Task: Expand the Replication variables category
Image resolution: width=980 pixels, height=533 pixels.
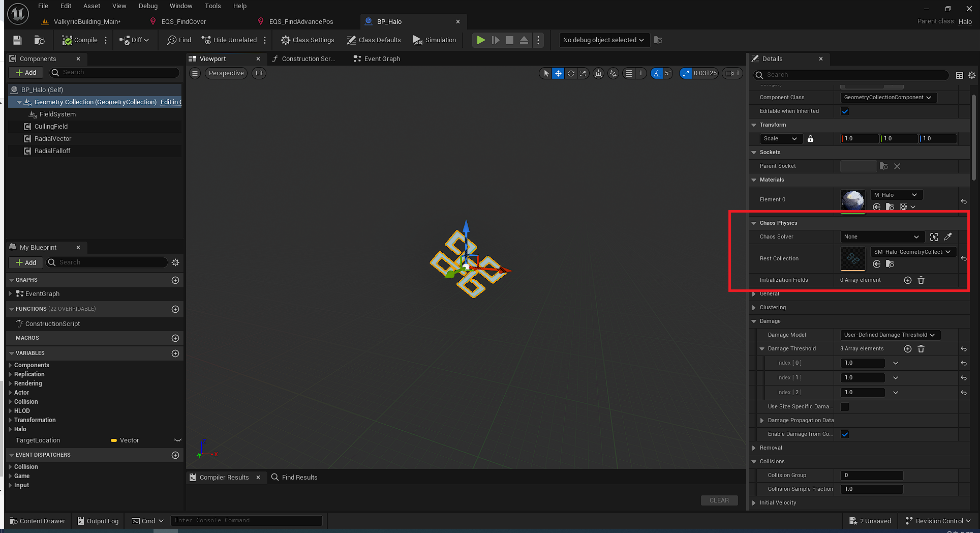Action: 10,374
